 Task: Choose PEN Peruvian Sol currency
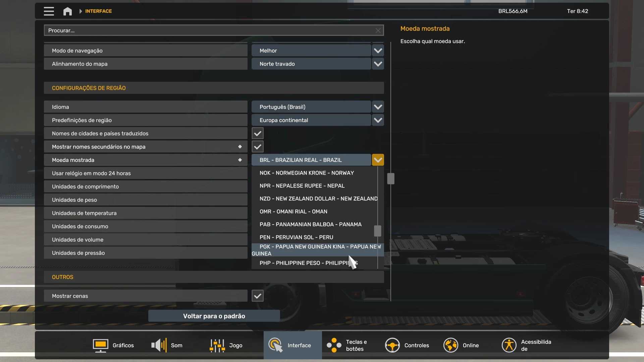point(296,237)
